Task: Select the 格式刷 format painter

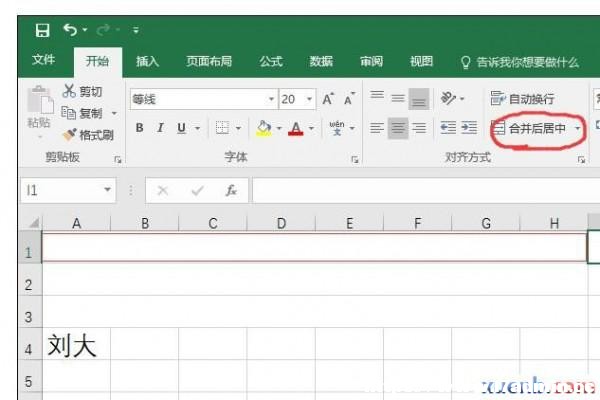Action: tap(88, 135)
